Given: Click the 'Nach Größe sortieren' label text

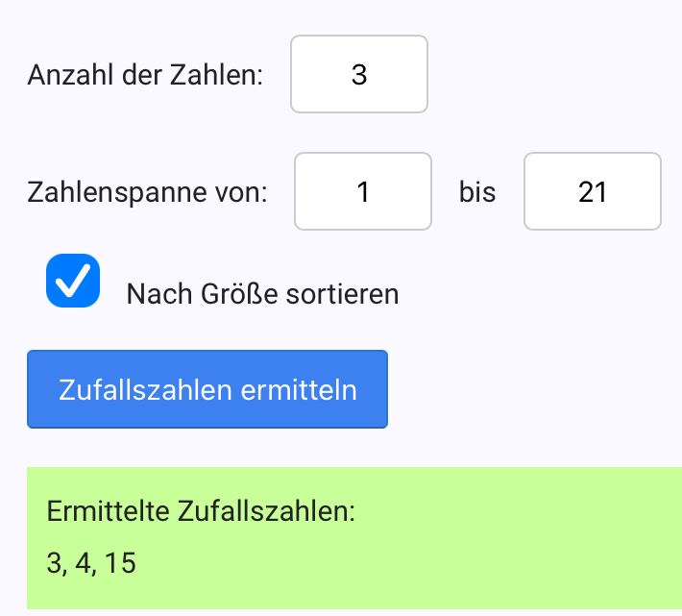Looking at the screenshot, I should point(262,293).
